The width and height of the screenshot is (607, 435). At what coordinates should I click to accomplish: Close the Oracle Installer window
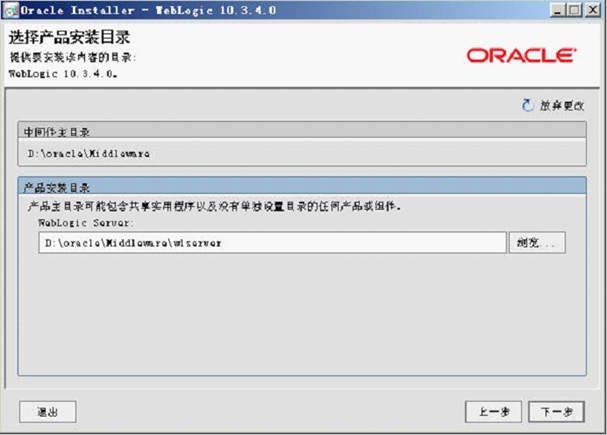click(x=593, y=10)
